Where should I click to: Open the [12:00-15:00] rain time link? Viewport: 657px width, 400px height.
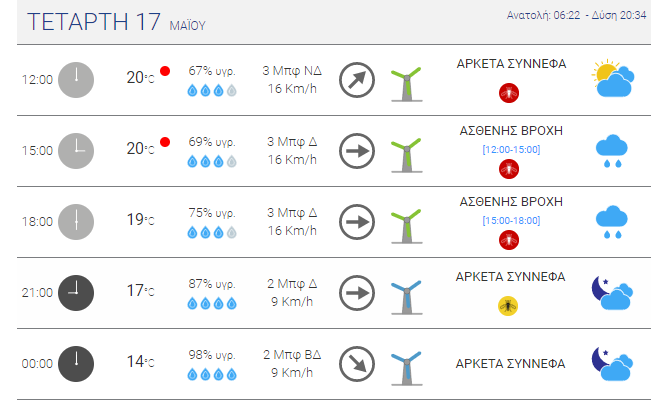[x=511, y=150]
